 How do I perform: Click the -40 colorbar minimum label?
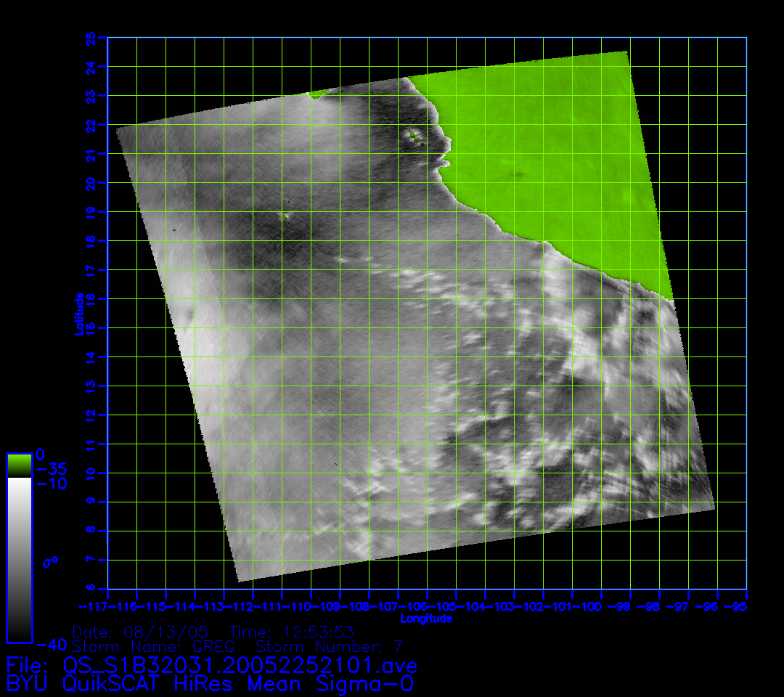(51, 644)
